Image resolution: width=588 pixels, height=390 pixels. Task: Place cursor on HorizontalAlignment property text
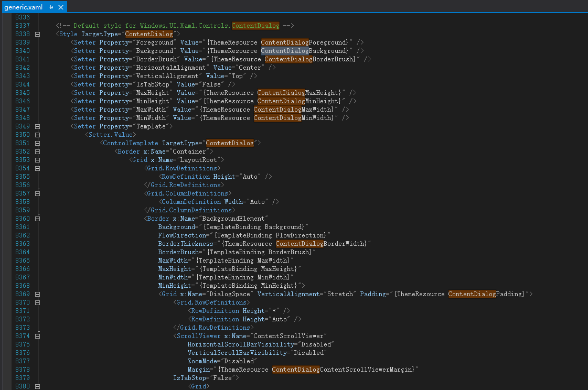(170, 68)
